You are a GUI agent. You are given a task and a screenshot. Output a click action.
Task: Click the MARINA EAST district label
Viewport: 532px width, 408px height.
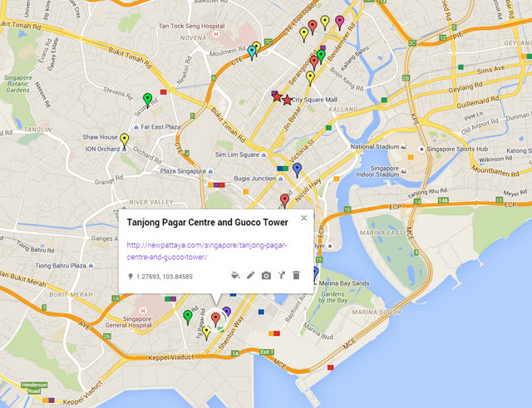click(x=381, y=233)
